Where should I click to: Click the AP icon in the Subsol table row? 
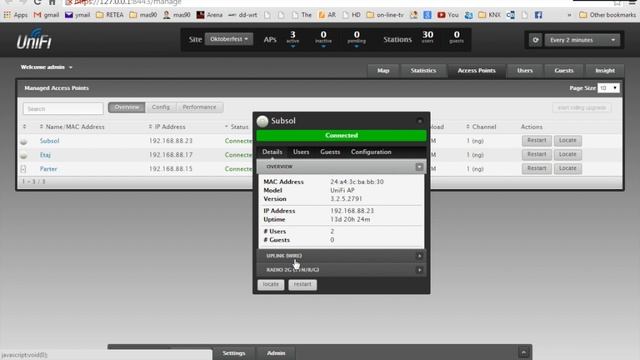[24, 141]
